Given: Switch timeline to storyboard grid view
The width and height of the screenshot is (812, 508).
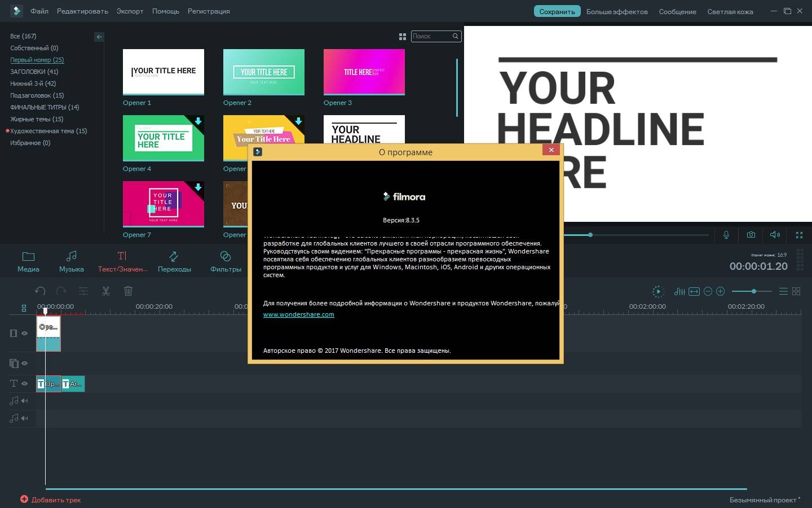Looking at the screenshot, I should point(796,291).
